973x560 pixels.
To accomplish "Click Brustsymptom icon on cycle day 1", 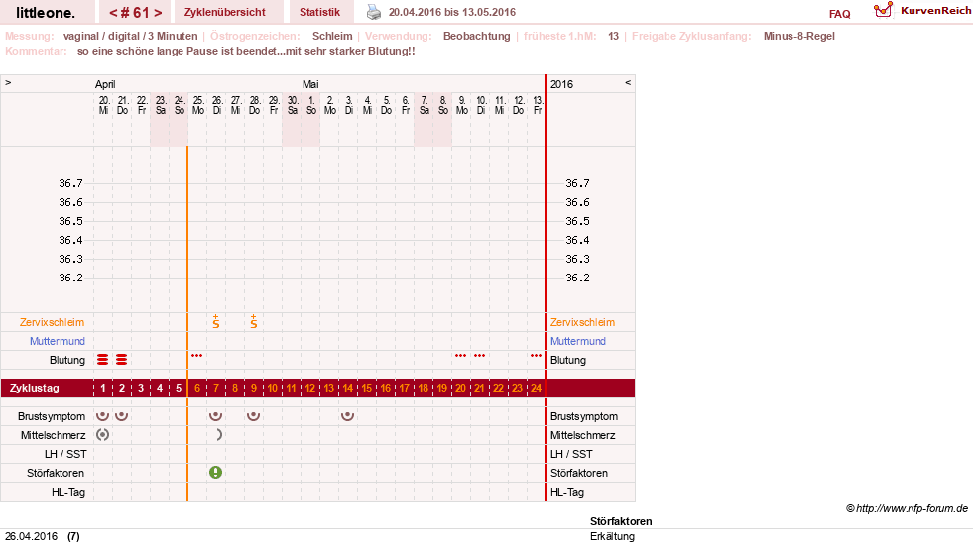I will coord(103,416).
